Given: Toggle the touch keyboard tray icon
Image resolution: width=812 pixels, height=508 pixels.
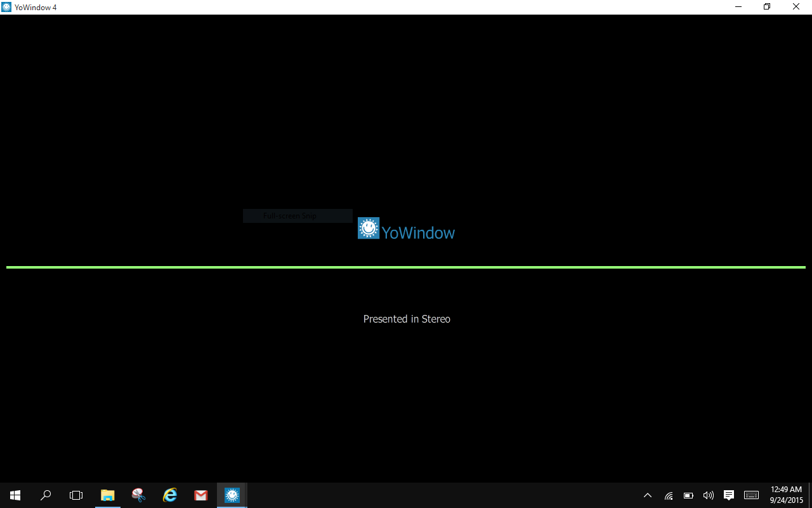Looking at the screenshot, I should coord(751,495).
